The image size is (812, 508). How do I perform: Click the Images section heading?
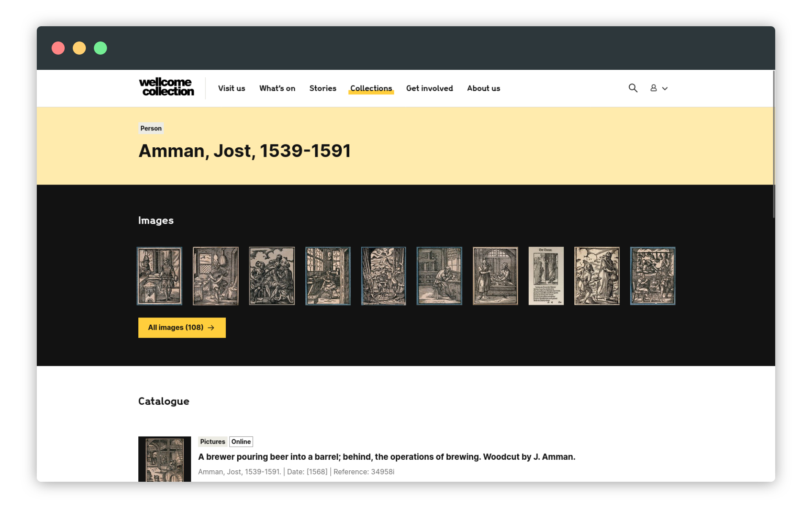[156, 220]
